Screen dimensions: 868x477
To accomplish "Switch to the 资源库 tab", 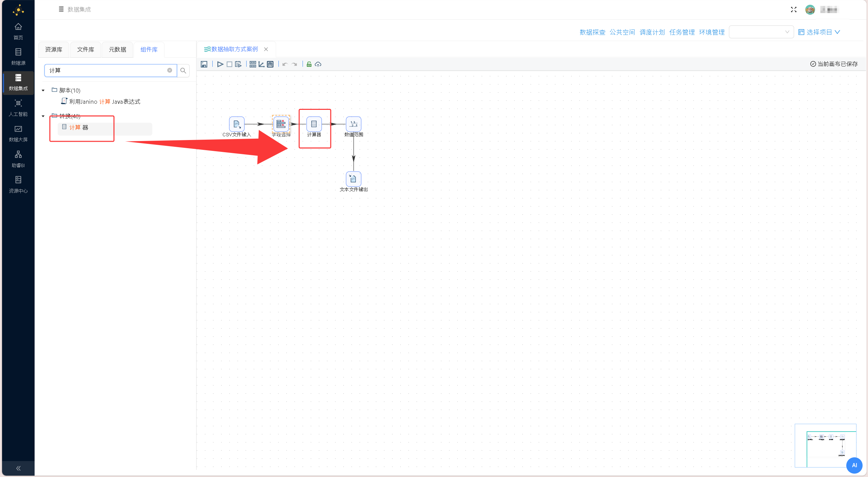I will point(54,49).
